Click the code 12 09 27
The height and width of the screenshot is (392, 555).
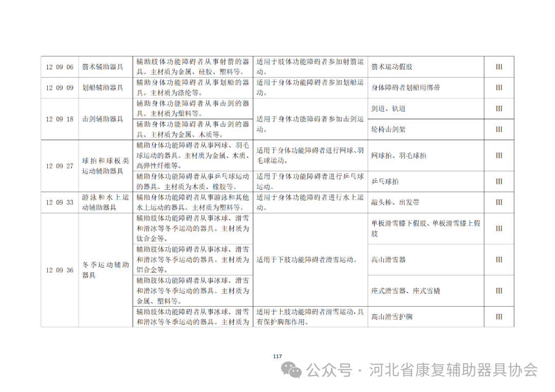click(59, 166)
